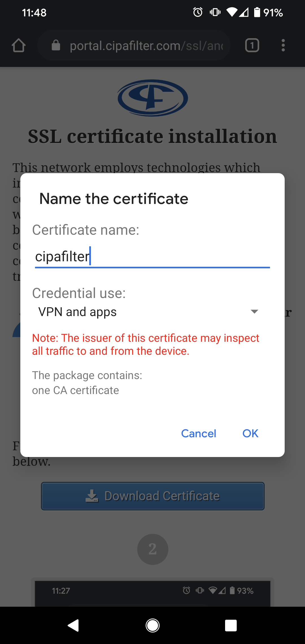The width and height of the screenshot is (305, 644).
Task: Dismiss the dialog with Cancel
Action: pyautogui.click(x=198, y=433)
